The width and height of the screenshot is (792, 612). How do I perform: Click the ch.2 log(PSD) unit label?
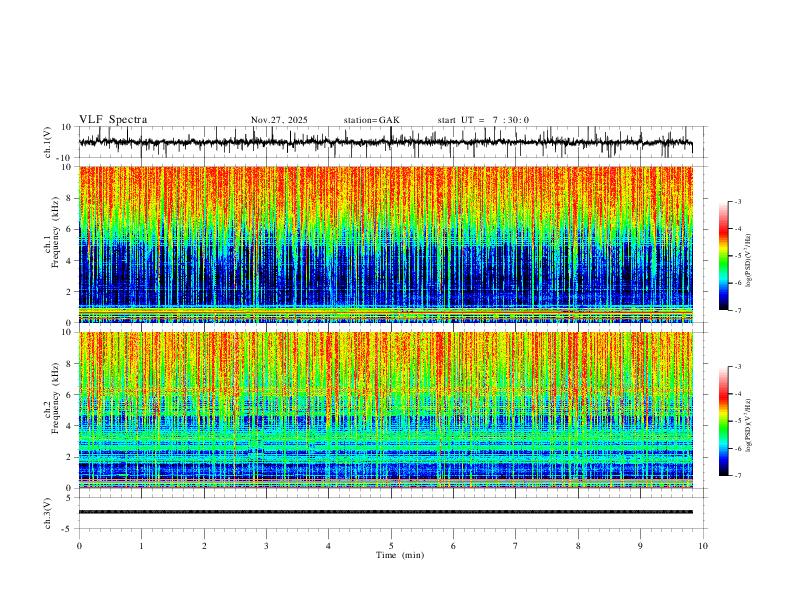[749, 425]
